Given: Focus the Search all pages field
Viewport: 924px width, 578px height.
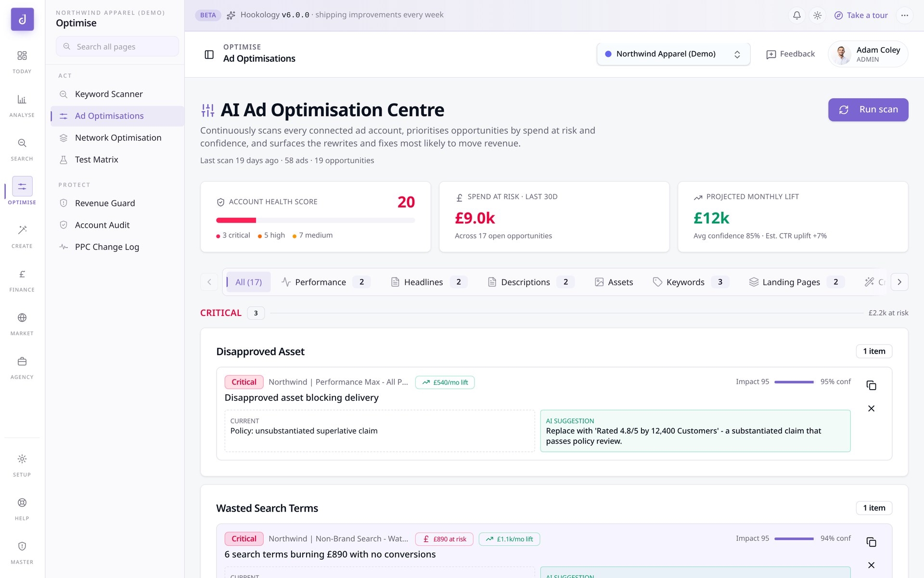Looking at the screenshot, I should click(117, 47).
